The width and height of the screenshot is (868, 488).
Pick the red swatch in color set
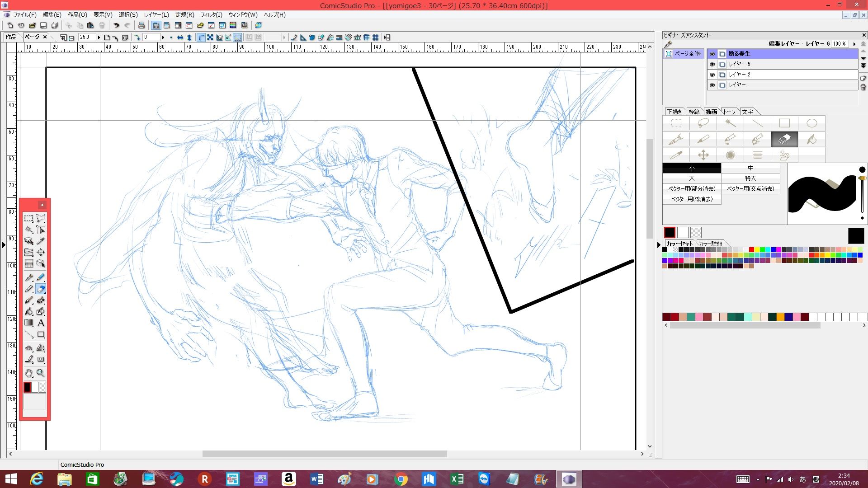(751, 249)
